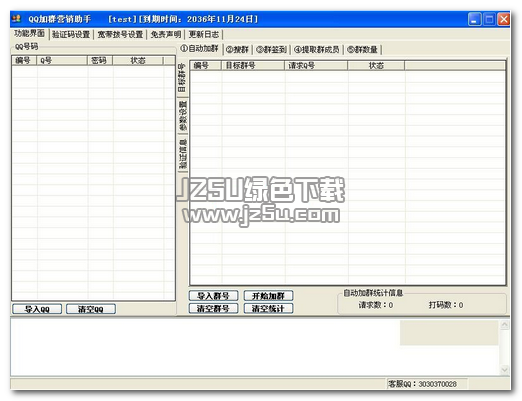
Task: Open the 更新日志 tab
Action: 204,34
